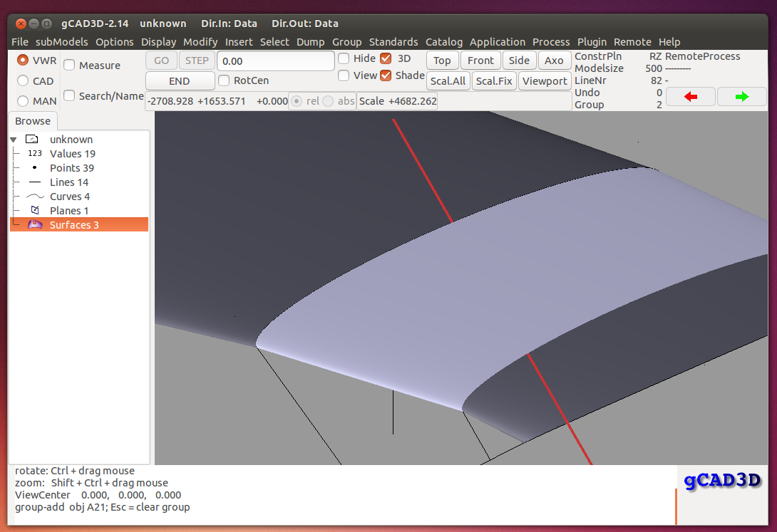Open the Dump menu
This screenshot has width=777, height=532.
(x=311, y=42)
